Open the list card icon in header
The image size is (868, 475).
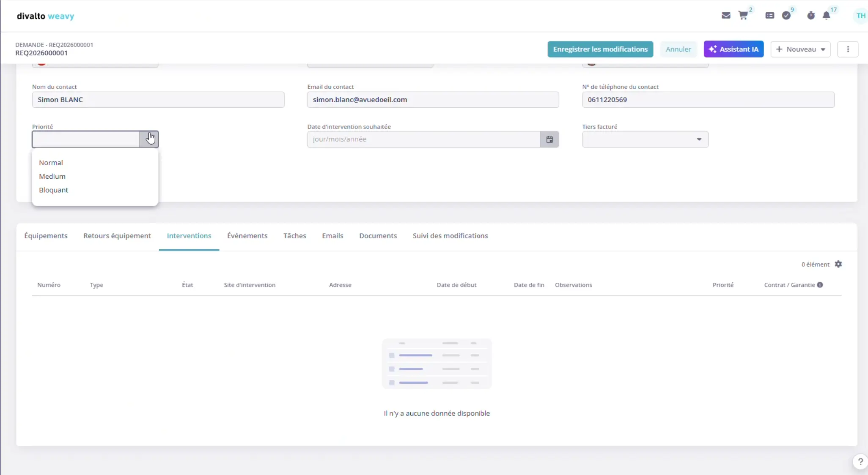[x=769, y=16]
